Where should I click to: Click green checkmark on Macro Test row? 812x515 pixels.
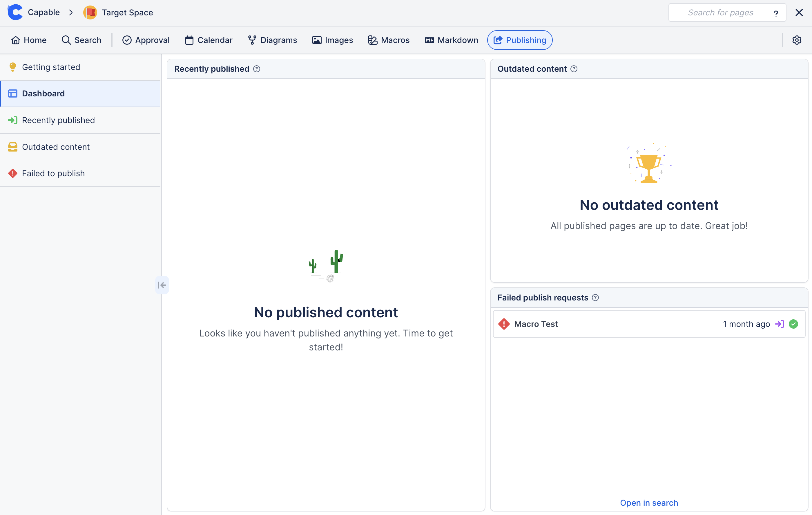point(793,324)
